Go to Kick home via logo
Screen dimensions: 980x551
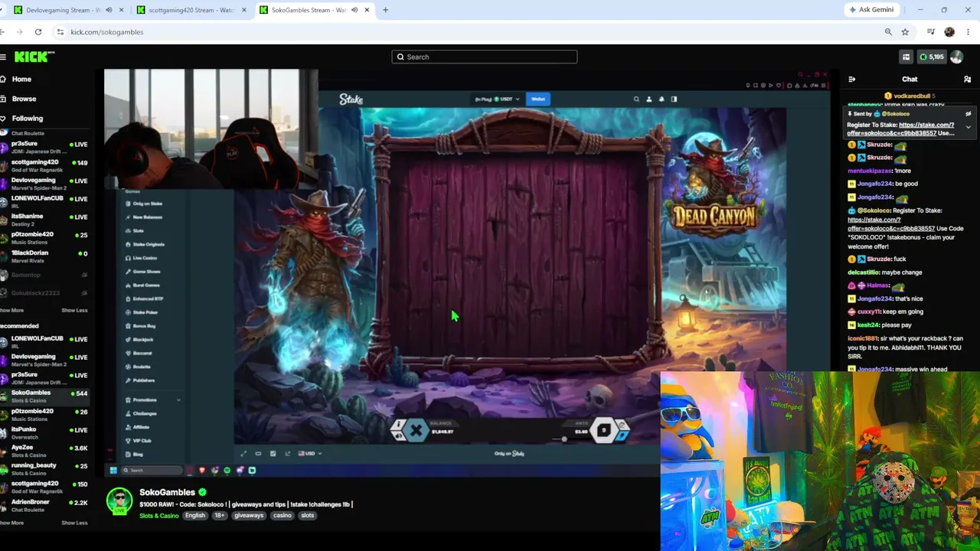click(34, 57)
